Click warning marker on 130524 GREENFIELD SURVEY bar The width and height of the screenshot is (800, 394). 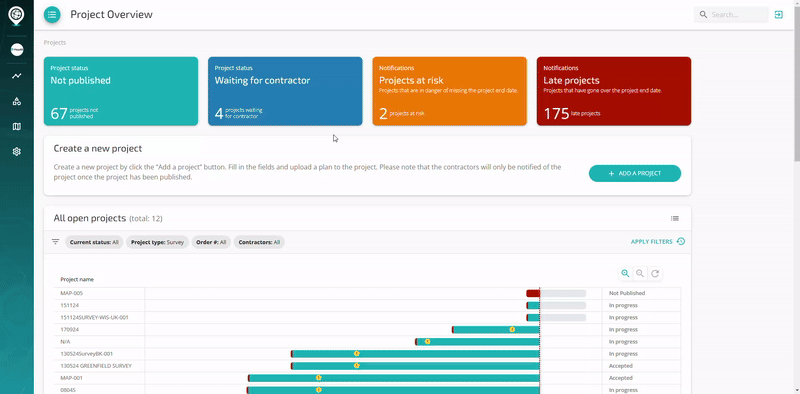coord(357,366)
